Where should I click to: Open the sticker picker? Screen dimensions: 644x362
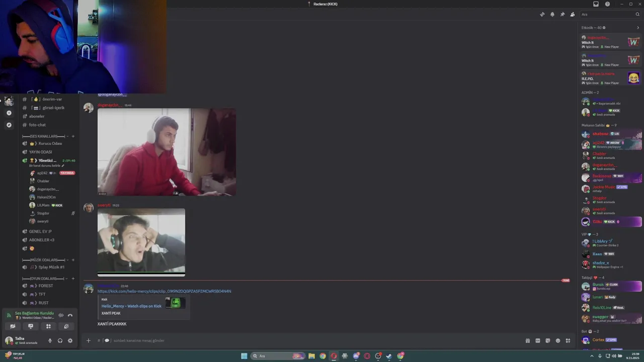pos(547,340)
